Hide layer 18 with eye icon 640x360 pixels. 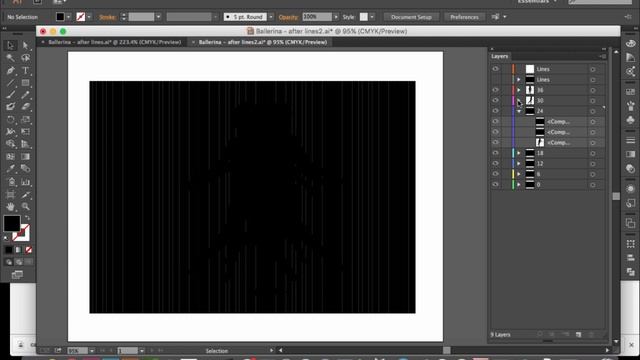click(x=496, y=153)
